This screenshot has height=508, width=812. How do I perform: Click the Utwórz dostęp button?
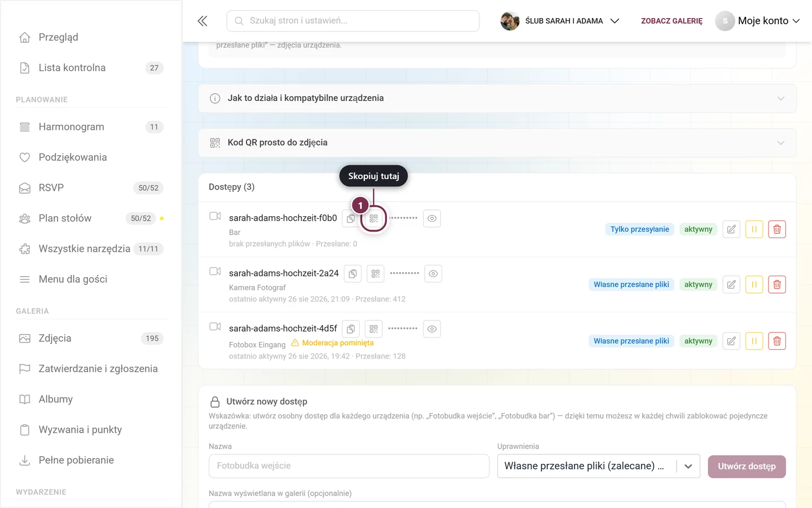pyautogui.click(x=747, y=466)
